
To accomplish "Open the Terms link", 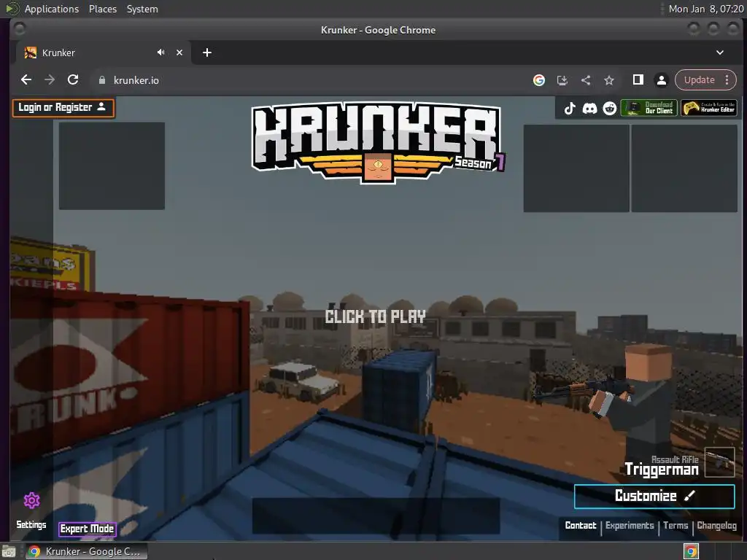I will (x=676, y=525).
